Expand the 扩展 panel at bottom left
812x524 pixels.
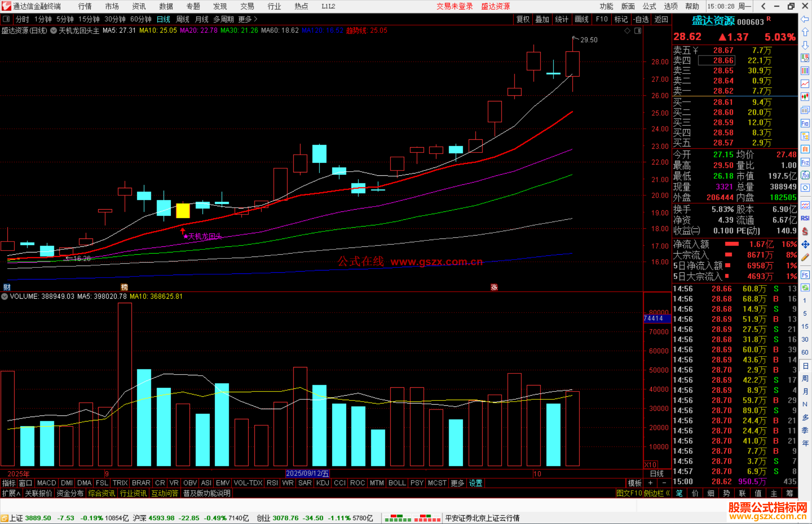[11, 493]
